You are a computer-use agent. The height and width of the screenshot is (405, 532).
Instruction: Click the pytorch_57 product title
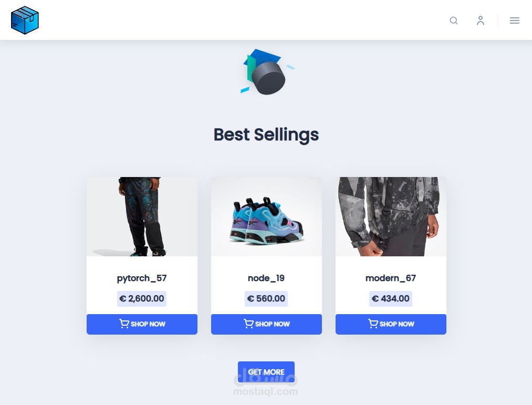pos(142,278)
